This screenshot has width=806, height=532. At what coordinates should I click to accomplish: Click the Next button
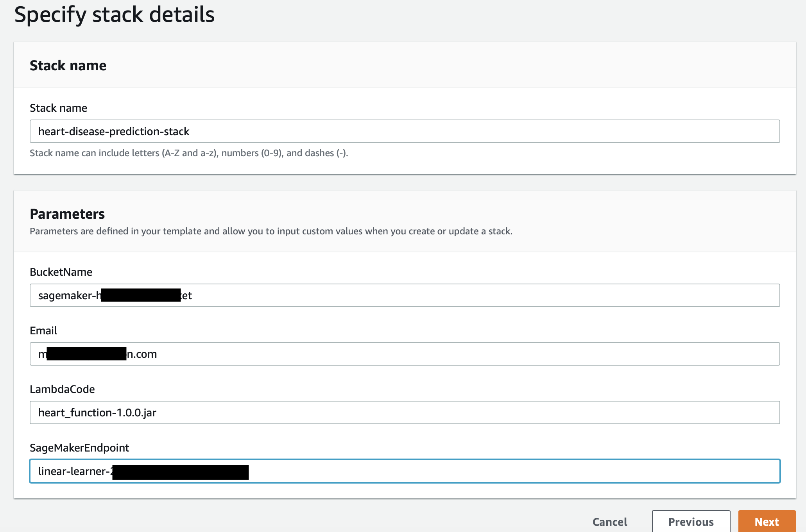767,521
